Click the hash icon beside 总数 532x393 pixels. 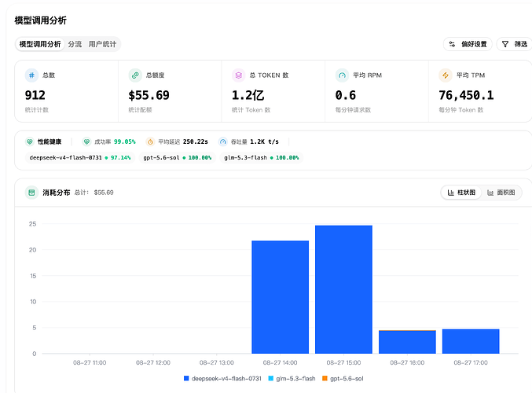(31, 75)
